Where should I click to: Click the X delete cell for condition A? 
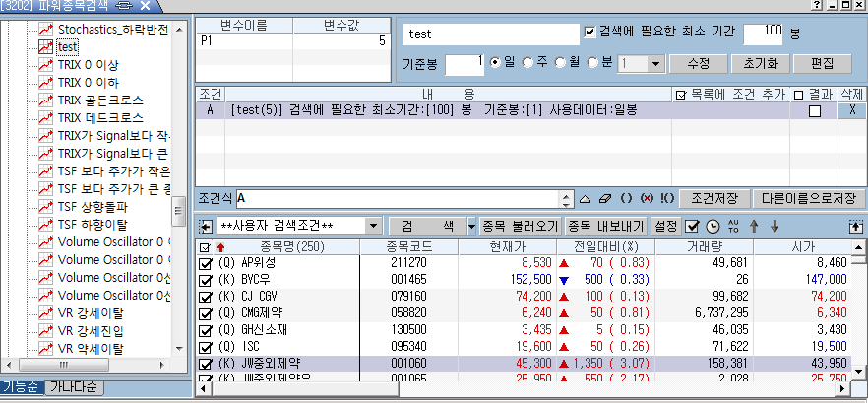tap(852, 110)
